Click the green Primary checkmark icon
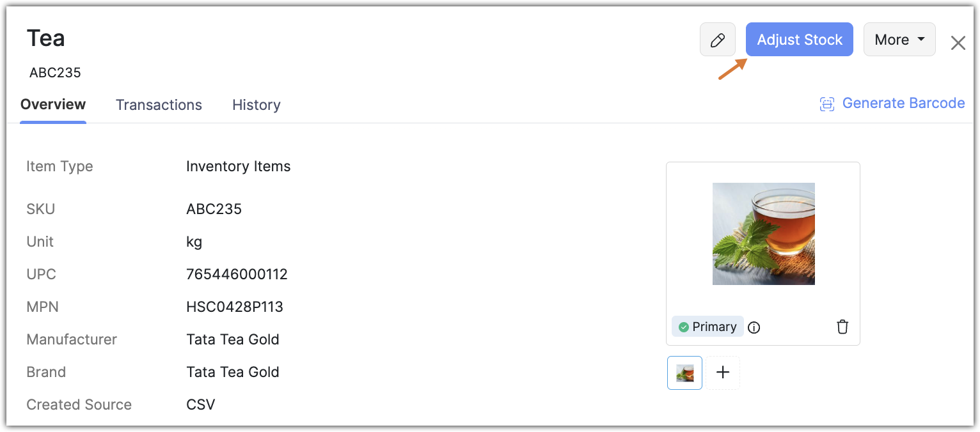The width and height of the screenshot is (980, 432). 683,327
